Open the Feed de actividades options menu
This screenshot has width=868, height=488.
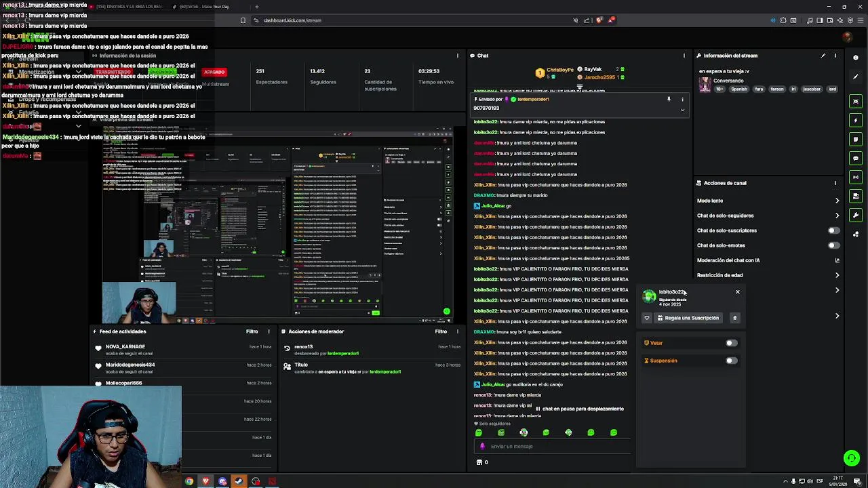tap(269, 331)
